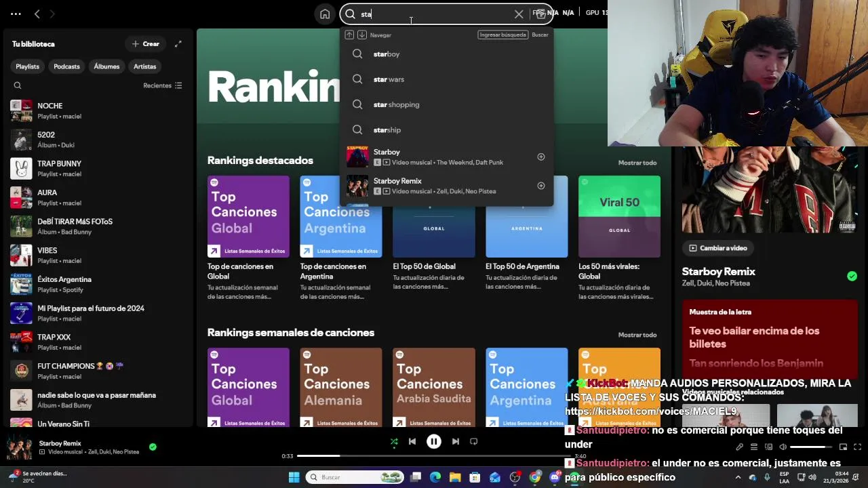Image resolution: width=868 pixels, height=488 pixels.
Task: Open the Top de canciones en Global card
Action: (x=248, y=237)
